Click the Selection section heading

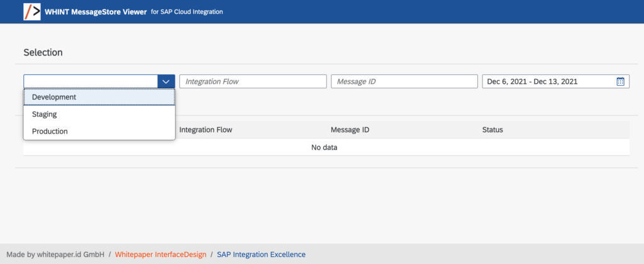point(43,52)
